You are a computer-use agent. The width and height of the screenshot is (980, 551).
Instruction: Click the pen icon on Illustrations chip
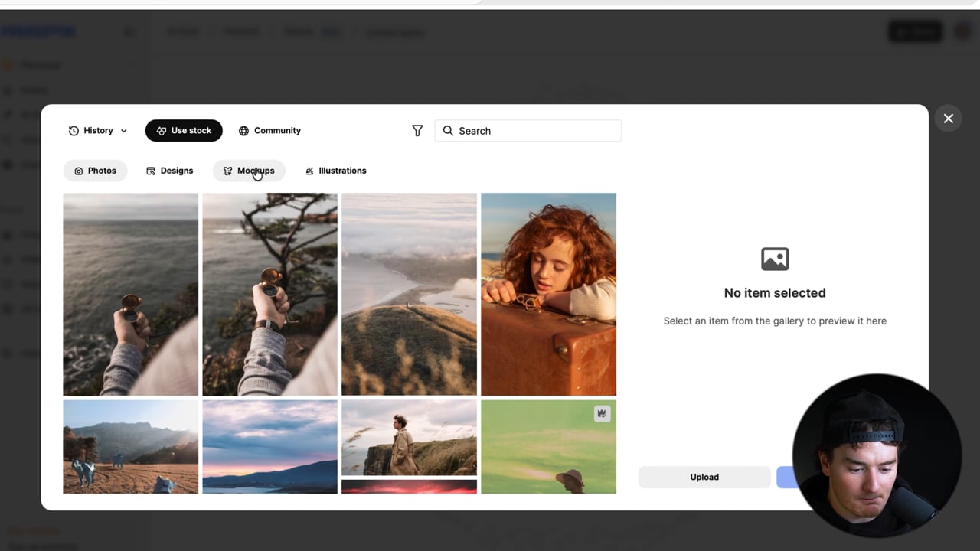coord(309,171)
